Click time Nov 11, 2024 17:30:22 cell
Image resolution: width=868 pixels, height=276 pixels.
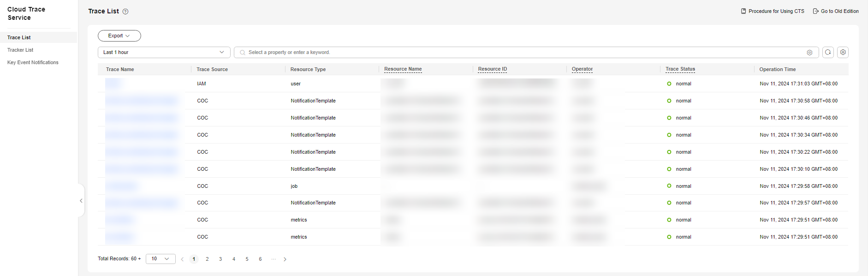pos(799,152)
